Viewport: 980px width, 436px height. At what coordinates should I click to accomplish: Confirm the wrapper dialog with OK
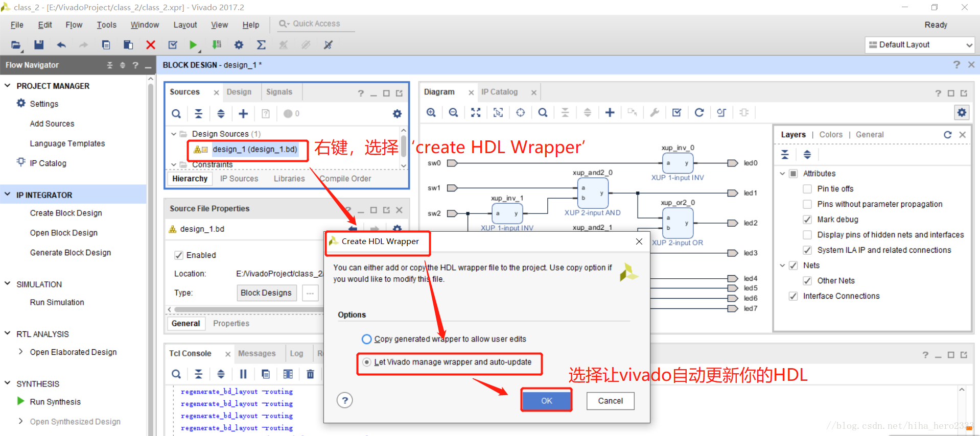click(x=546, y=401)
